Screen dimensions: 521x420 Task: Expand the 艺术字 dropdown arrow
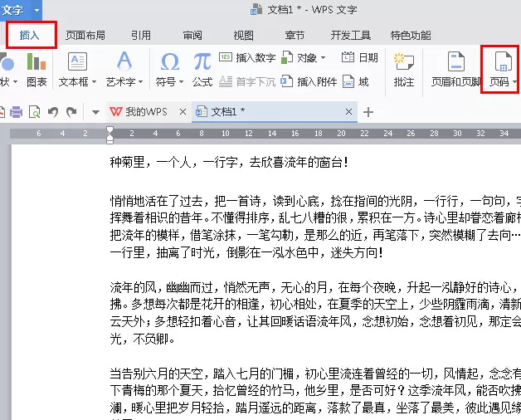click(x=140, y=81)
